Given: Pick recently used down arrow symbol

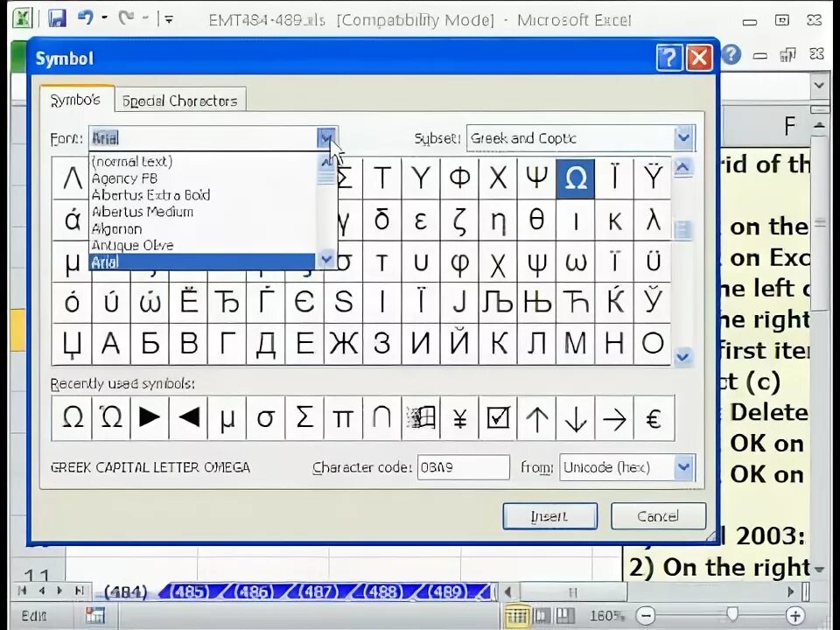Looking at the screenshot, I should tap(576, 418).
